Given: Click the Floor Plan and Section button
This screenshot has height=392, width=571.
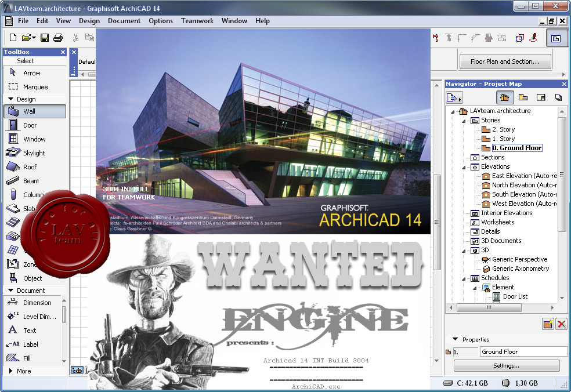Looking at the screenshot, I should pos(505,61).
